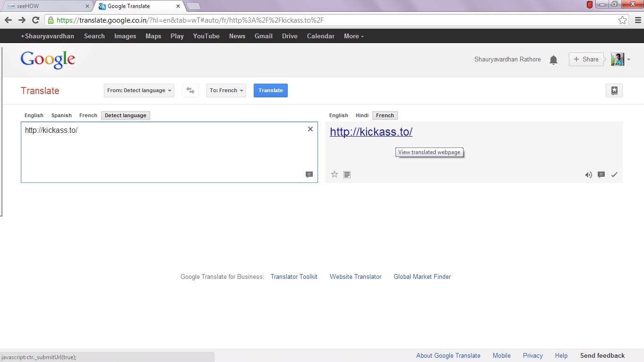Open the Translator Toolkit link
Screen dimensions: 644x362
click(x=294, y=277)
